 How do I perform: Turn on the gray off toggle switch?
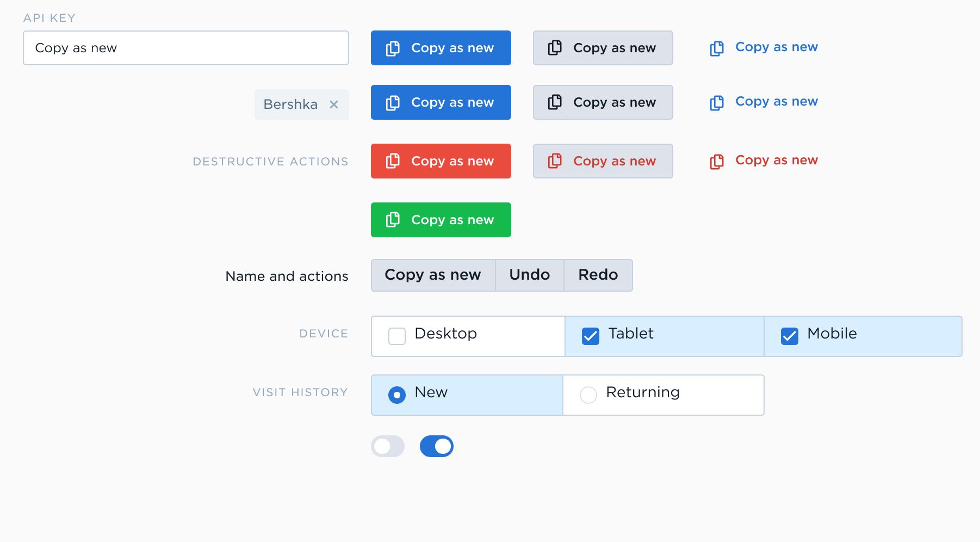point(388,446)
